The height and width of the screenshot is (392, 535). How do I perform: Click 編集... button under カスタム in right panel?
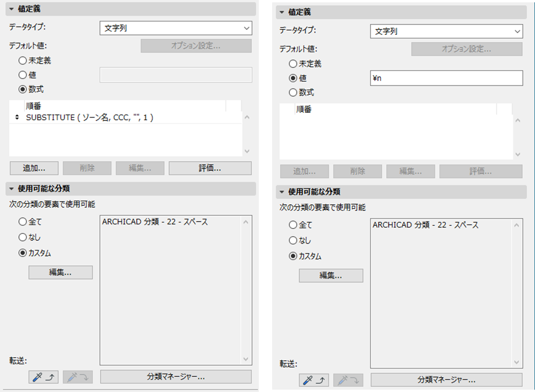point(331,276)
